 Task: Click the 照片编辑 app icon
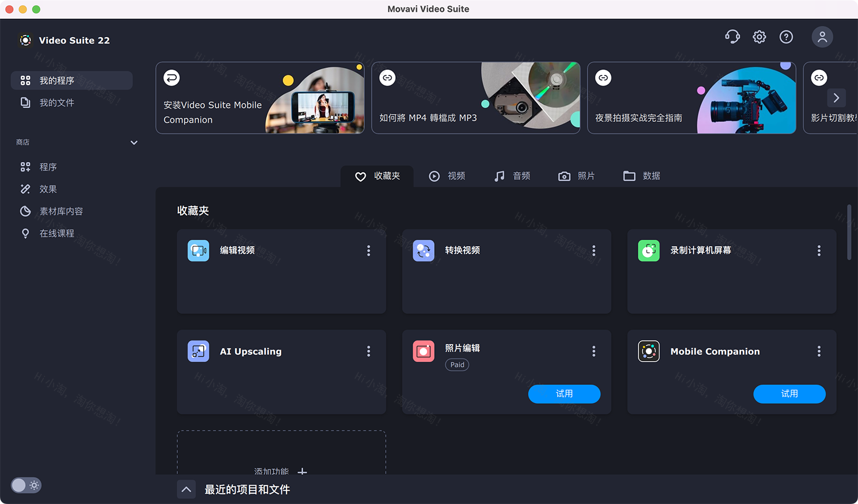424,351
